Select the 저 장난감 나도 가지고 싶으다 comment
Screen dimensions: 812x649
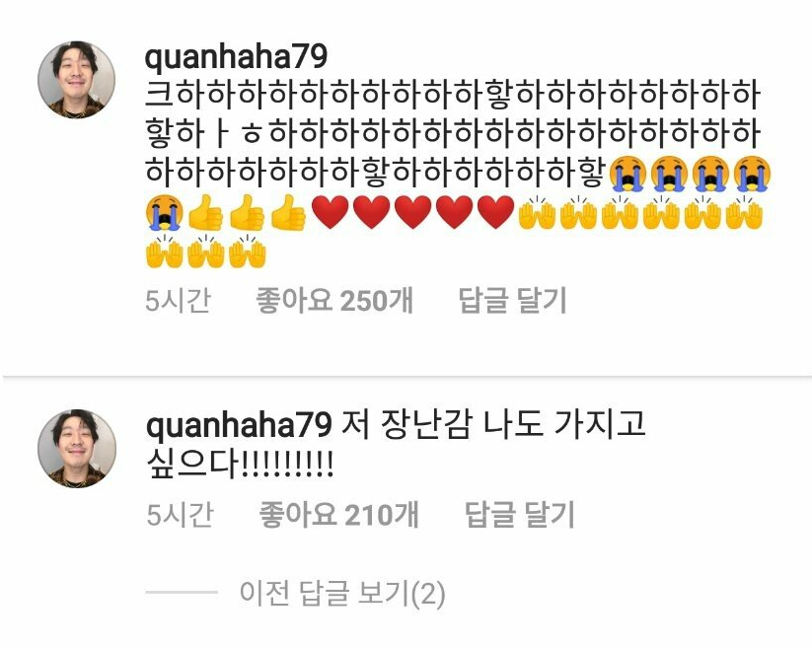coord(396,444)
